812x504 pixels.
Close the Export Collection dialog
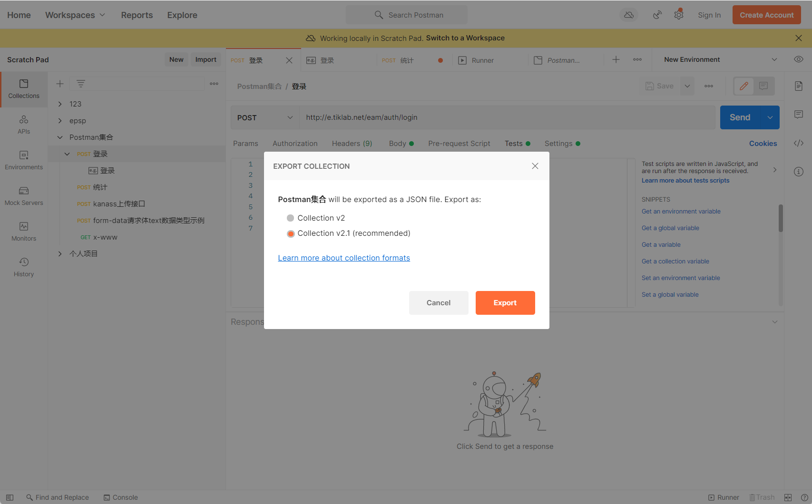tap(535, 166)
